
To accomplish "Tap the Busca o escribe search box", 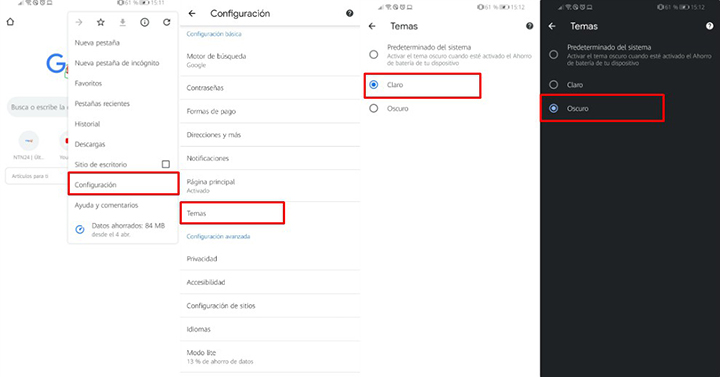I will 38,107.
